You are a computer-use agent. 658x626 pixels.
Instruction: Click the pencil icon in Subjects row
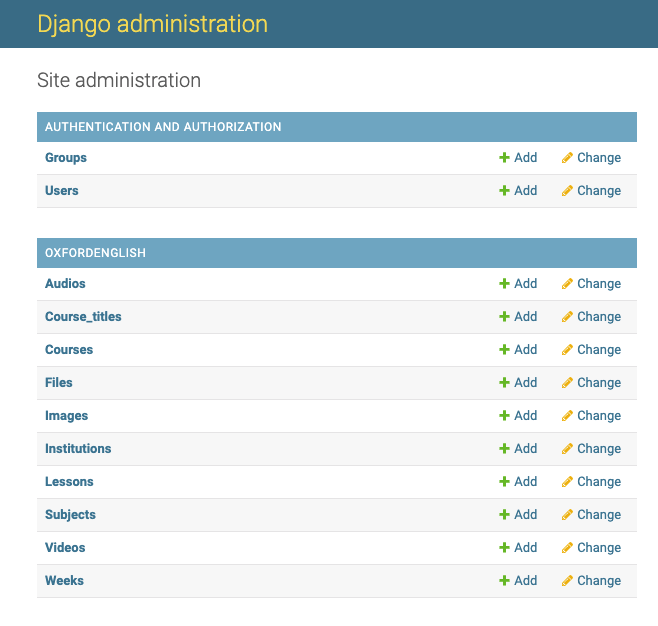coord(567,515)
